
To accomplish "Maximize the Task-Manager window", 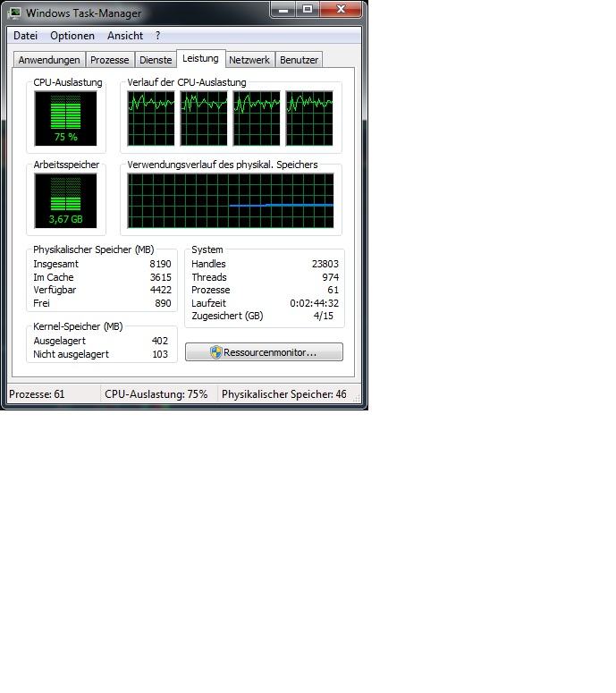I will click(308, 9).
